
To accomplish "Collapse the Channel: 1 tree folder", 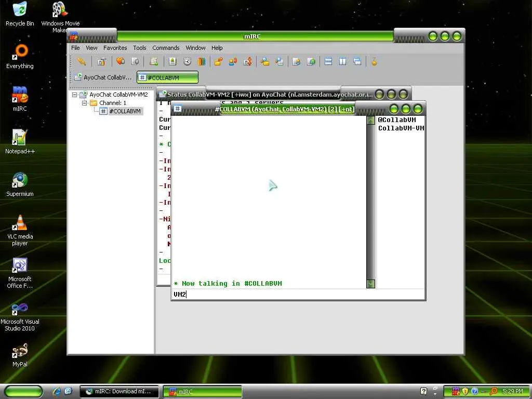I will [x=85, y=103].
